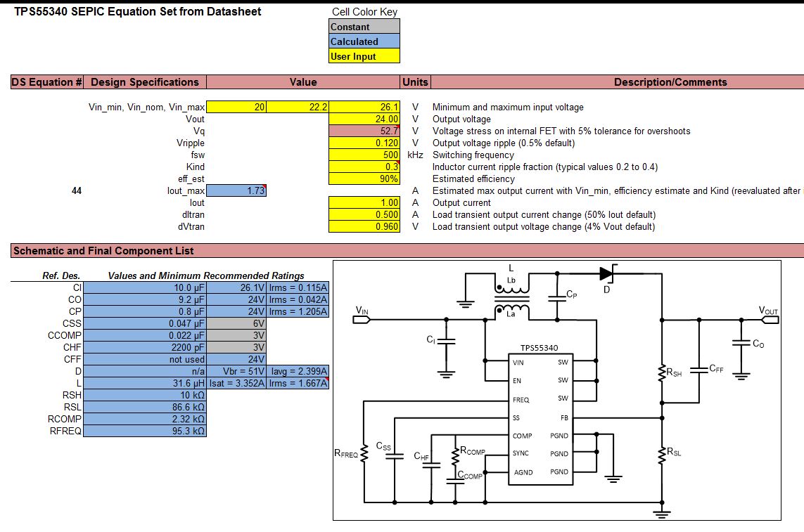Image resolution: width=804 pixels, height=532 pixels.
Task: Click the title TPS55340 SEPIC Equation Set
Action: click(137, 11)
